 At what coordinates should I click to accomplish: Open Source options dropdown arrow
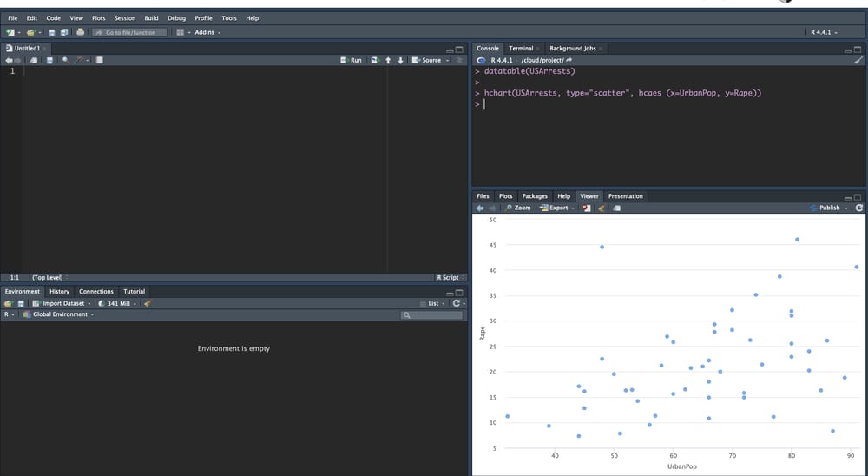point(447,61)
